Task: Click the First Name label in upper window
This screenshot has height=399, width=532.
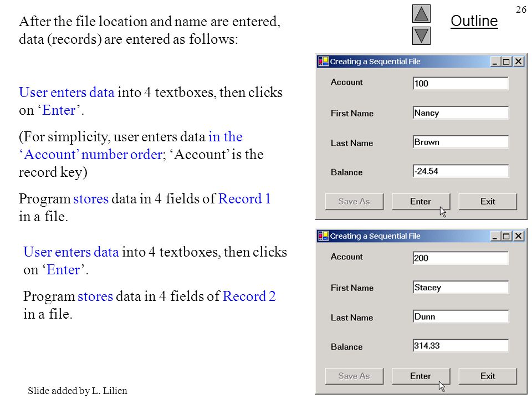Action: pos(352,113)
